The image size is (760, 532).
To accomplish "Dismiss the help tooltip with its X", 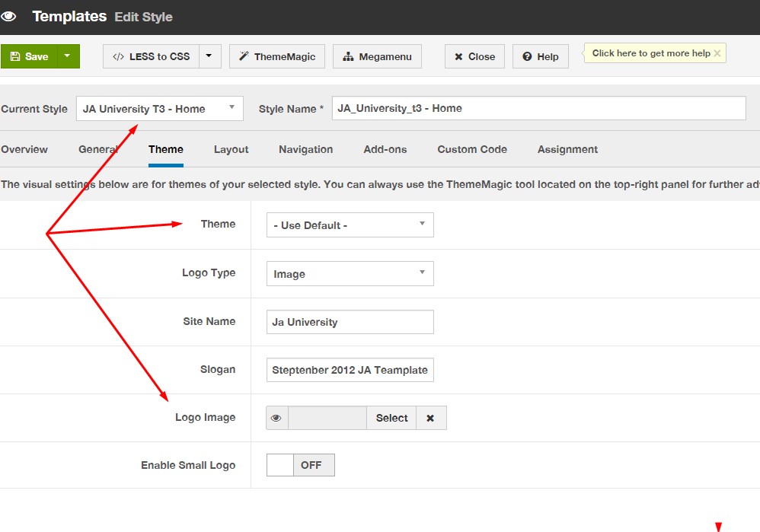I will coord(717,53).
